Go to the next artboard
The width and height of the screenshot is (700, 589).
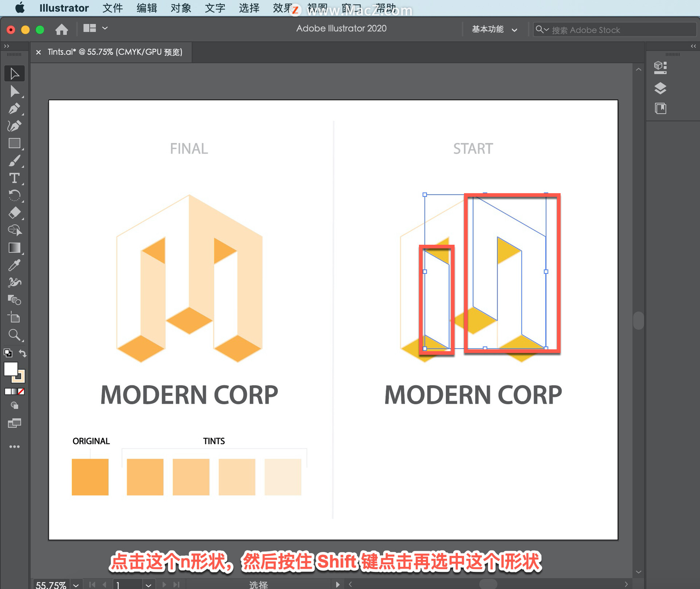click(x=164, y=585)
